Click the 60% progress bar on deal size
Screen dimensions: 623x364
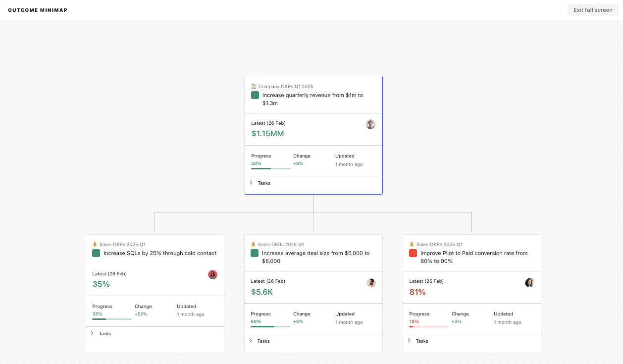270,326
